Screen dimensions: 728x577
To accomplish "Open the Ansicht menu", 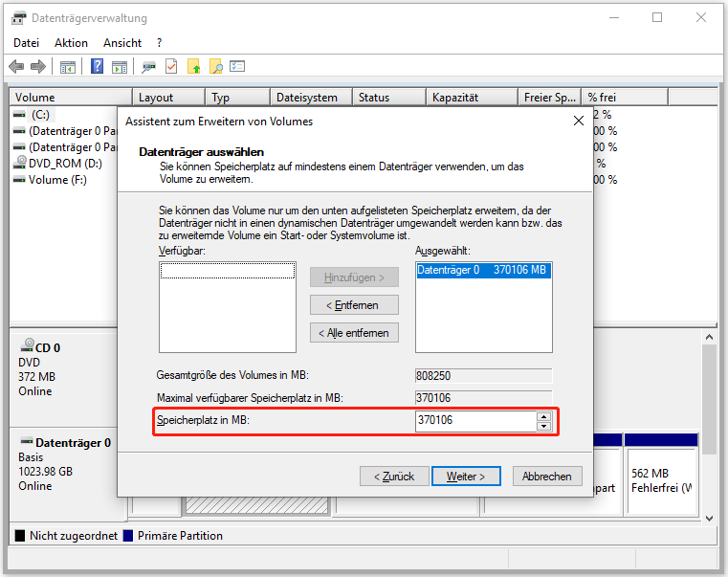I will [122, 43].
